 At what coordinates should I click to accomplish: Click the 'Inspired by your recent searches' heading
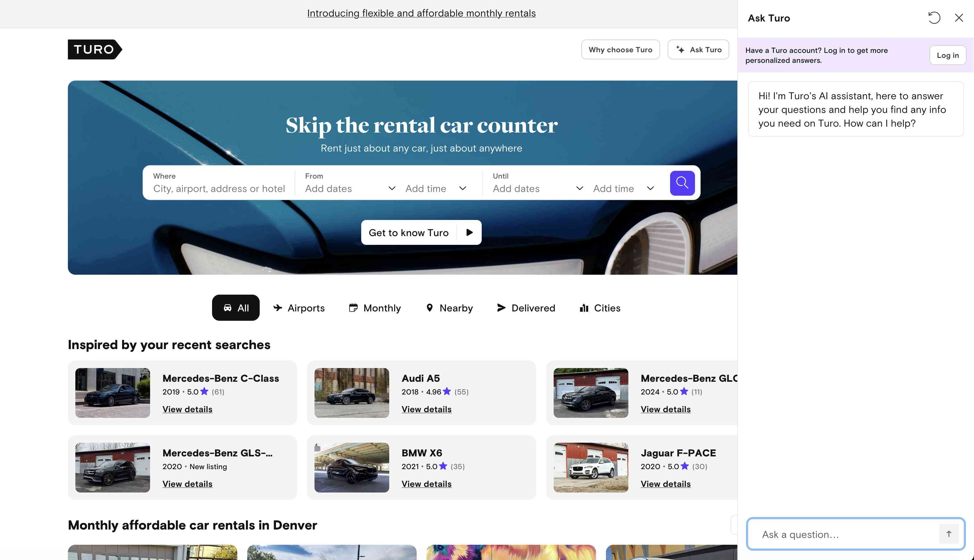tap(169, 345)
